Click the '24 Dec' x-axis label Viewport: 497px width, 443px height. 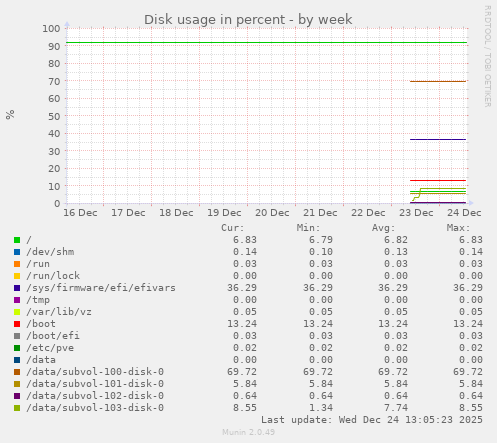coord(464,213)
